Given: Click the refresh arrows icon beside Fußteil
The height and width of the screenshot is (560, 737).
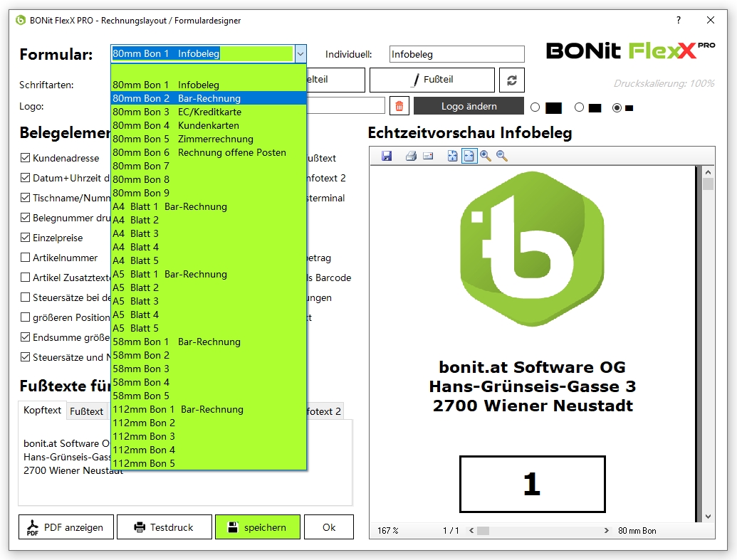Looking at the screenshot, I should [512, 80].
